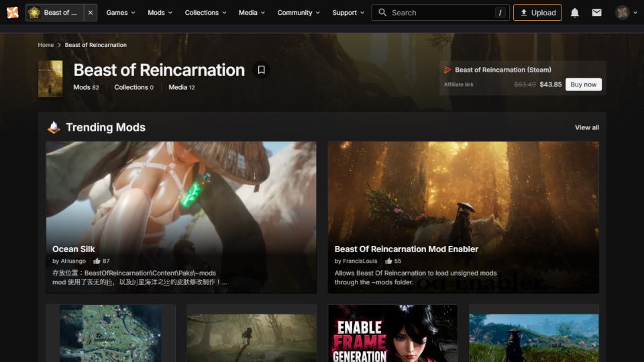
Task: Click the Upload button
Action: 537,13
